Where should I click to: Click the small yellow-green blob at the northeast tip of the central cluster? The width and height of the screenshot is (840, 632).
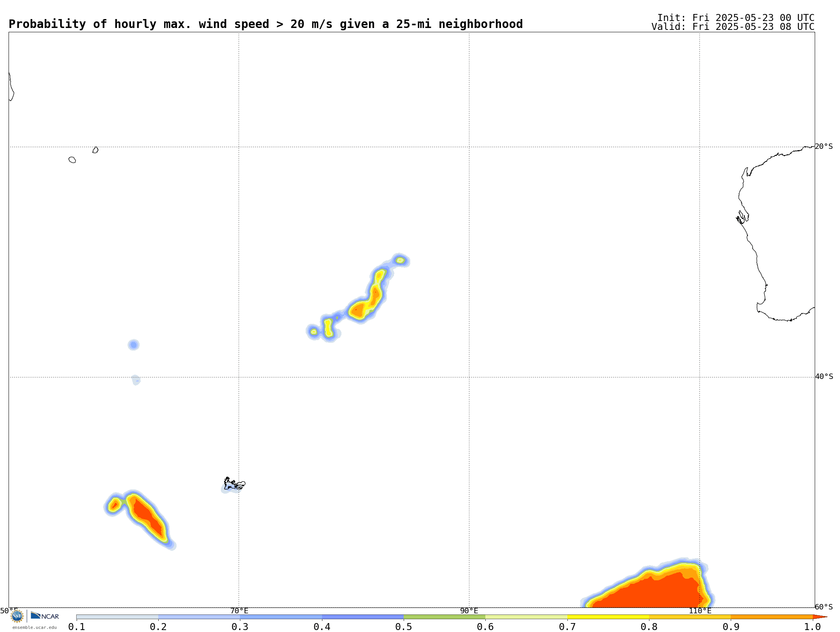(400, 260)
